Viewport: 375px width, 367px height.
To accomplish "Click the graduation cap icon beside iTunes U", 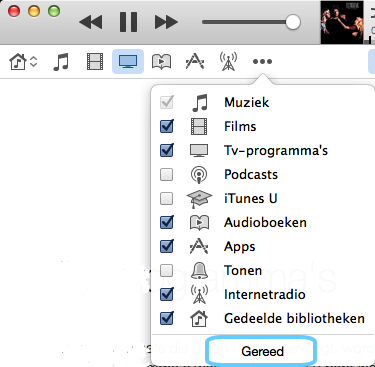I will tap(199, 199).
